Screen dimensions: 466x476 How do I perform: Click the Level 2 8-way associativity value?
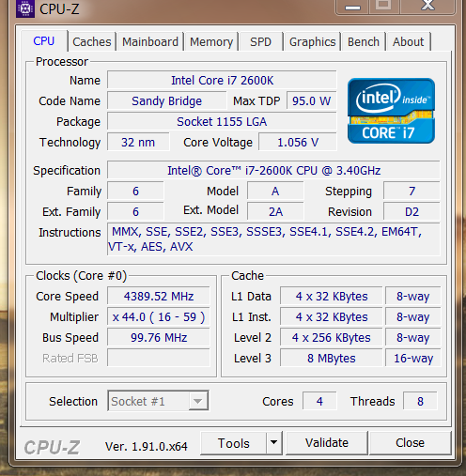413,337
